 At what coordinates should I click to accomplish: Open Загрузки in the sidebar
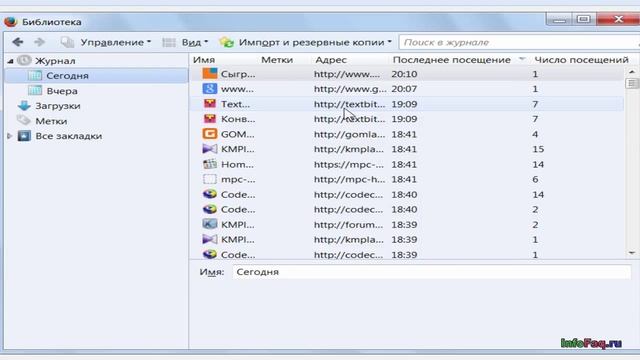coord(58,106)
